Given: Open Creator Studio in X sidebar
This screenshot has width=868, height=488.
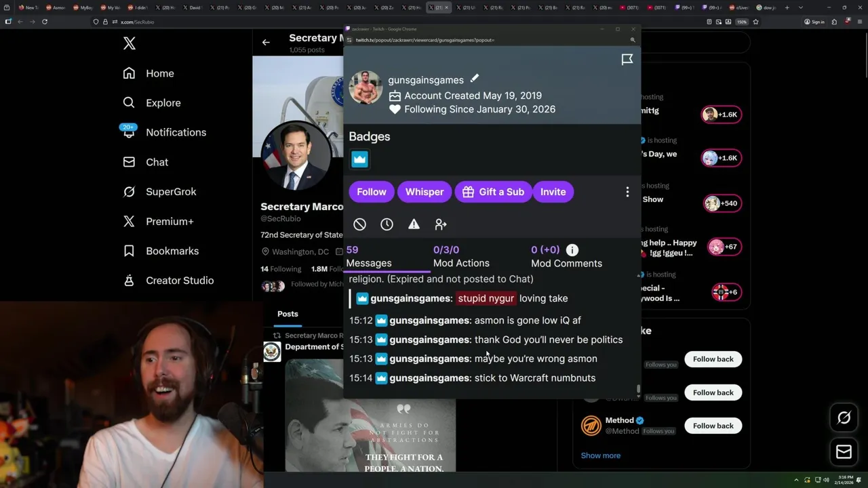Looking at the screenshot, I should pos(168,281).
